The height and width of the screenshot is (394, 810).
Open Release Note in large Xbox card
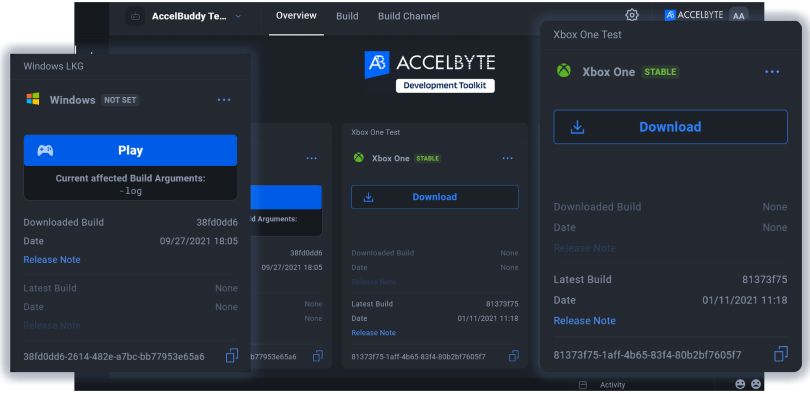tap(584, 321)
